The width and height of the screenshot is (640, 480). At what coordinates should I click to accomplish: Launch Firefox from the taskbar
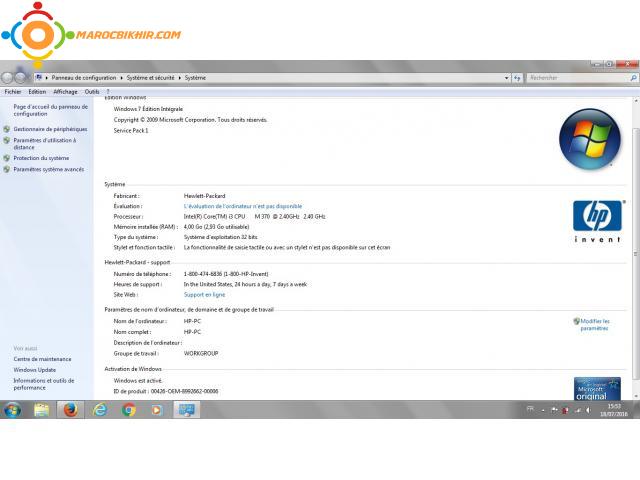click(x=70, y=409)
